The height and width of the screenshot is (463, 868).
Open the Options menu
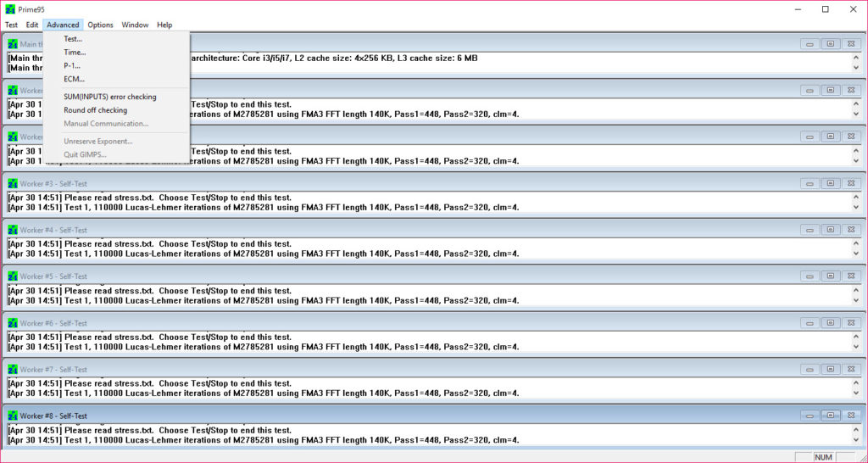100,25
